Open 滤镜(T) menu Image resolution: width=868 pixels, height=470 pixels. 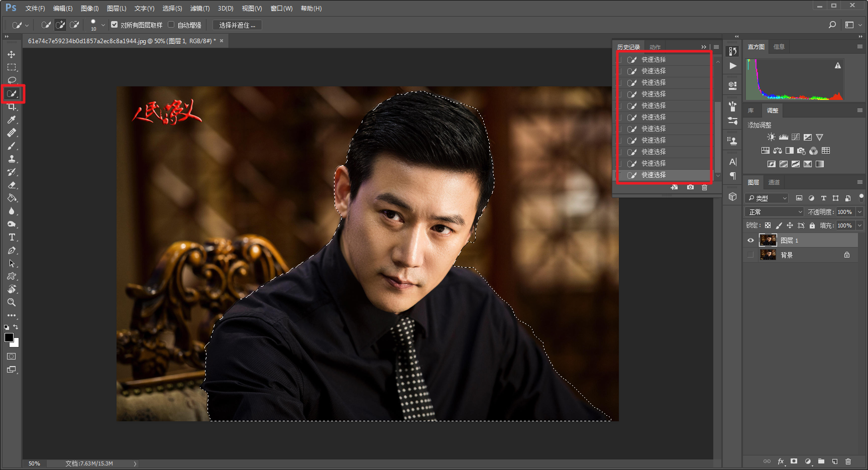200,9
